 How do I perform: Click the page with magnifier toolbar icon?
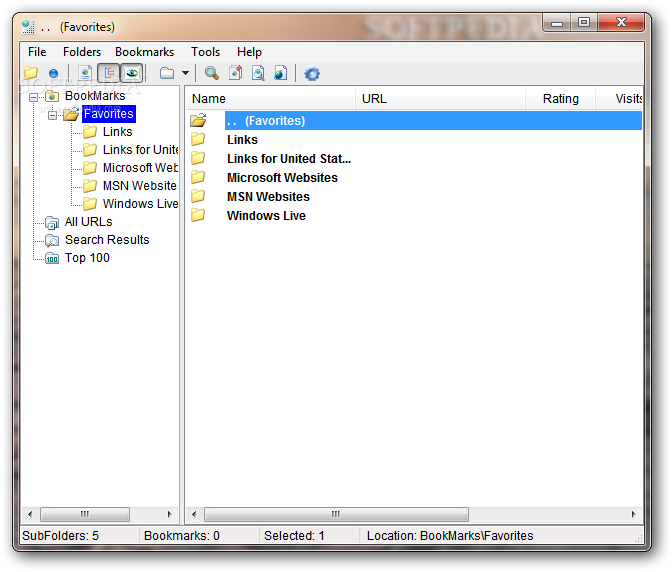258,73
